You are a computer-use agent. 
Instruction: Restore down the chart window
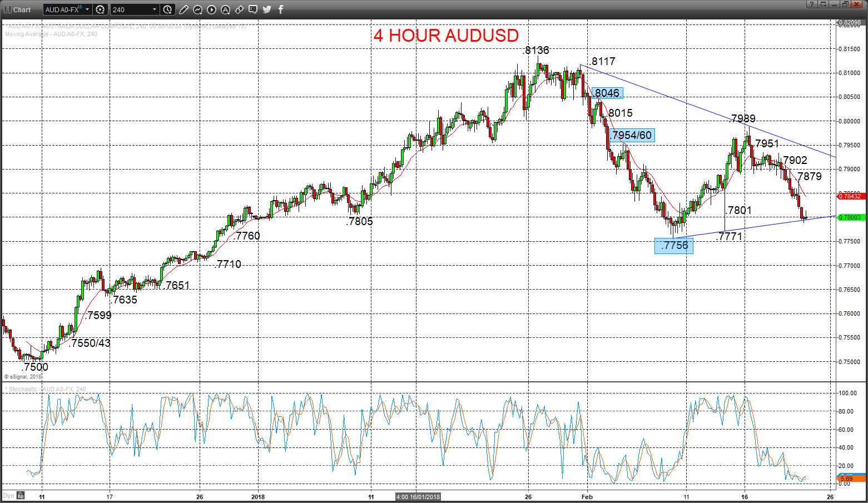(x=845, y=4)
